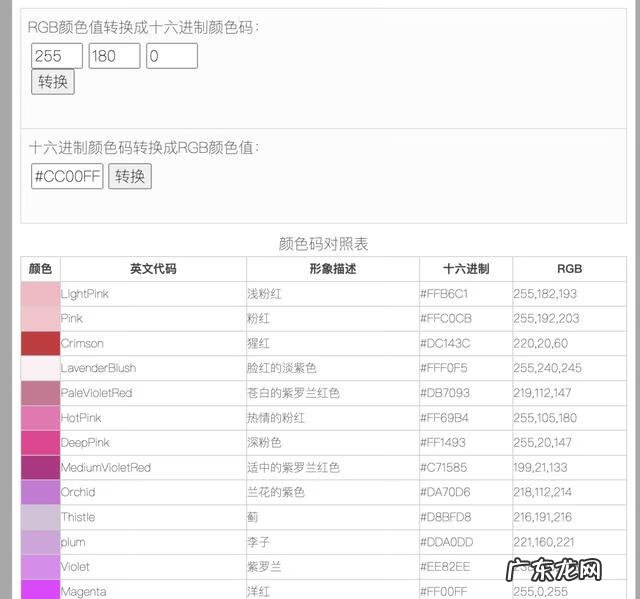
Task: Click hex value #DC143C
Action: [x=445, y=344]
